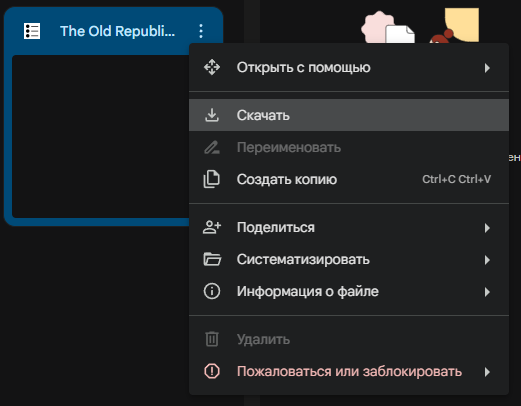The width and height of the screenshot is (521, 406).
Task: Open the Поделиться submenu
Action: [x=349, y=227]
